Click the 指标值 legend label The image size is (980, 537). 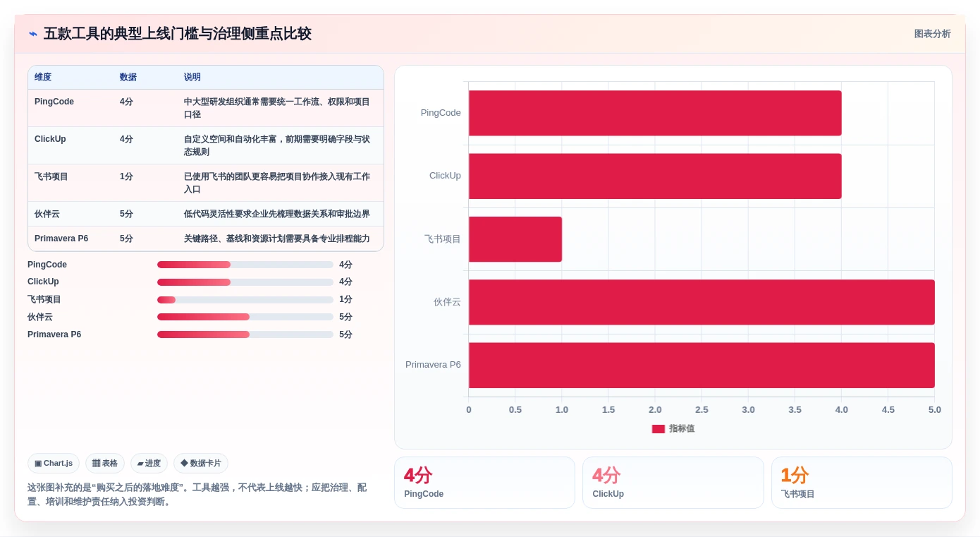click(682, 429)
